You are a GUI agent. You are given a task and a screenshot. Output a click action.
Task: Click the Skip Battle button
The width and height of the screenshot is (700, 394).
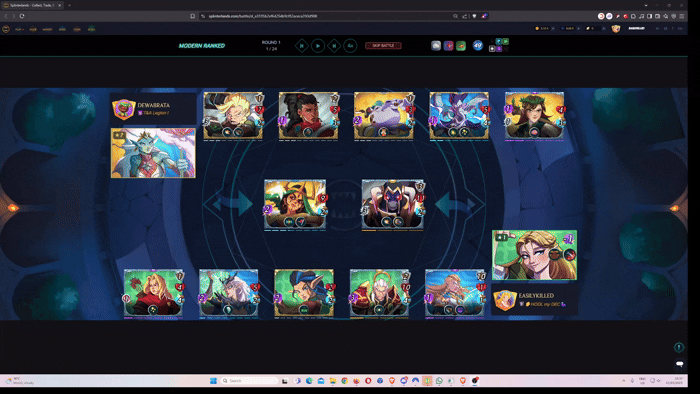tap(383, 46)
